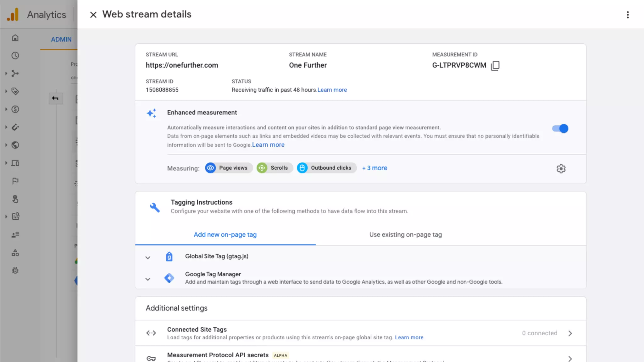Copy the Measurement ID with the copy icon
Viewport: 644px width, 362px height.
(x=495, y=65)
